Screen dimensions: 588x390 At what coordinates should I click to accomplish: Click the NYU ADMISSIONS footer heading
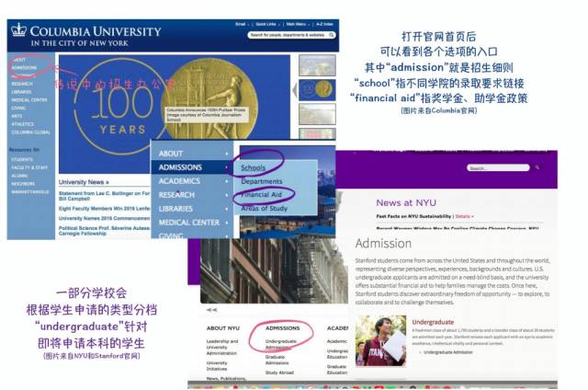(x=282, y=328)
